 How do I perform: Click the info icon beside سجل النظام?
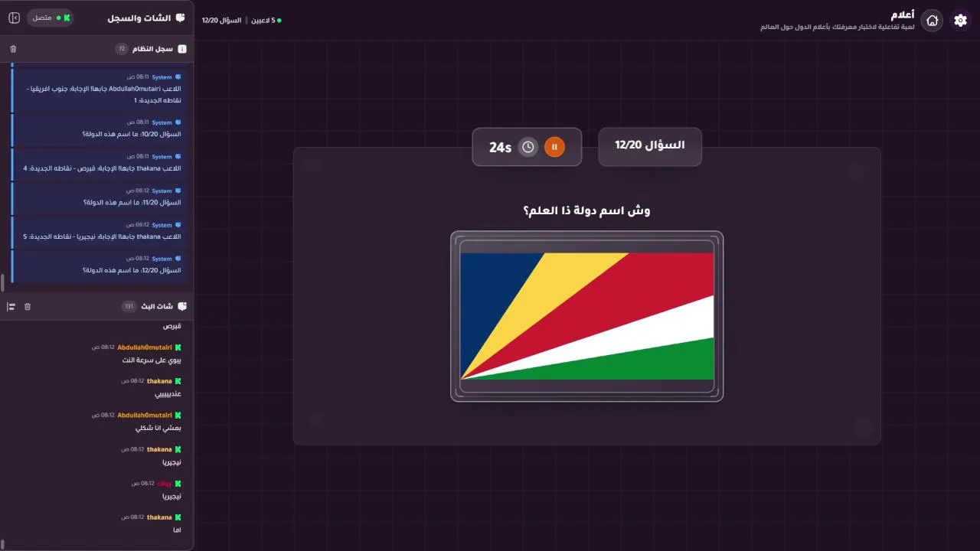[x=181, y=49]
